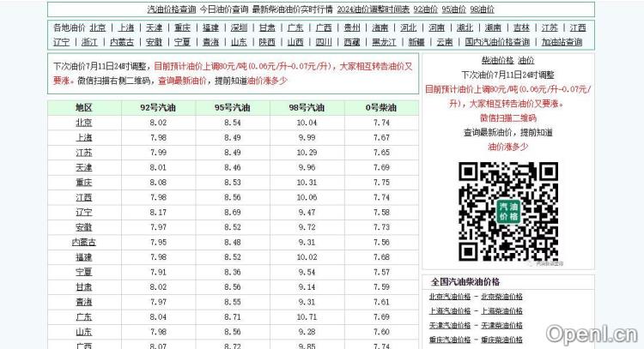Screen dimensions: 644x349
Task: Open the 92油价 header link
Action: click(426, 9)
